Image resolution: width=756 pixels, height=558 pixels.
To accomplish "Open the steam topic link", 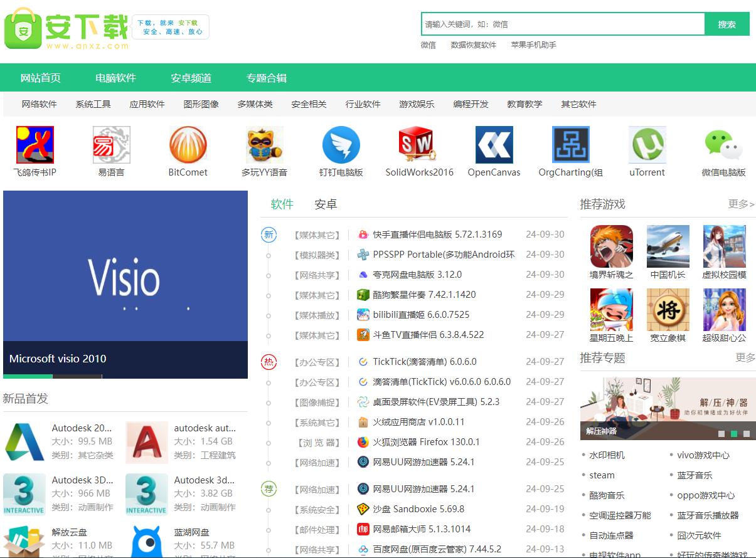I will click(x=602, y=475).
